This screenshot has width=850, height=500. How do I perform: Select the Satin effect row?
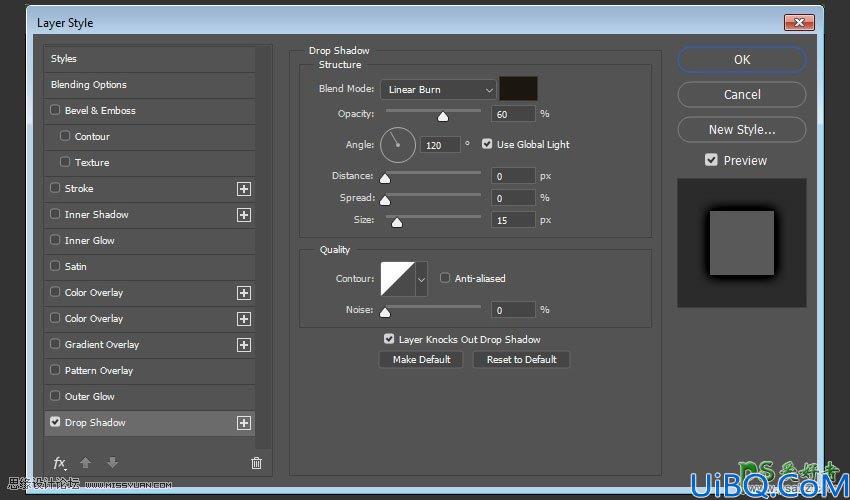[x=150, y=267]
